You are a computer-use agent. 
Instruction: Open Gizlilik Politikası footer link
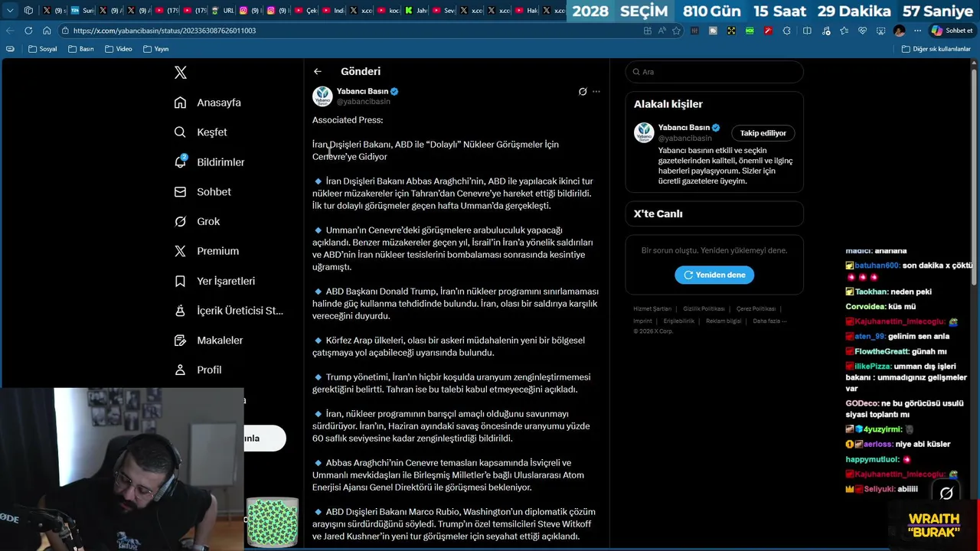point(704,309)
